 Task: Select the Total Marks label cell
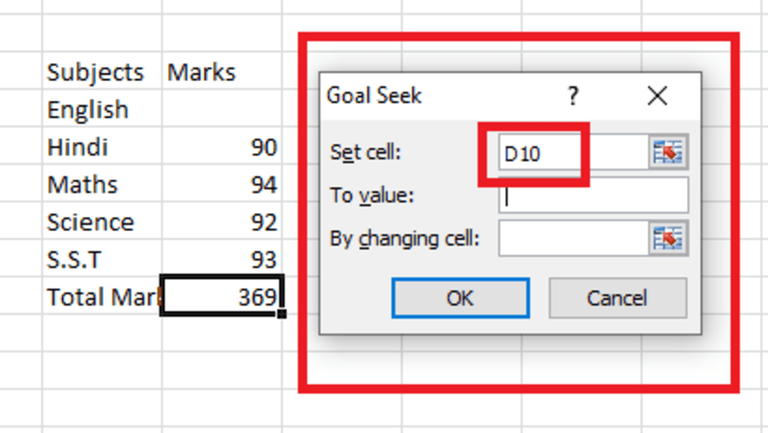[x=101, y=297]
